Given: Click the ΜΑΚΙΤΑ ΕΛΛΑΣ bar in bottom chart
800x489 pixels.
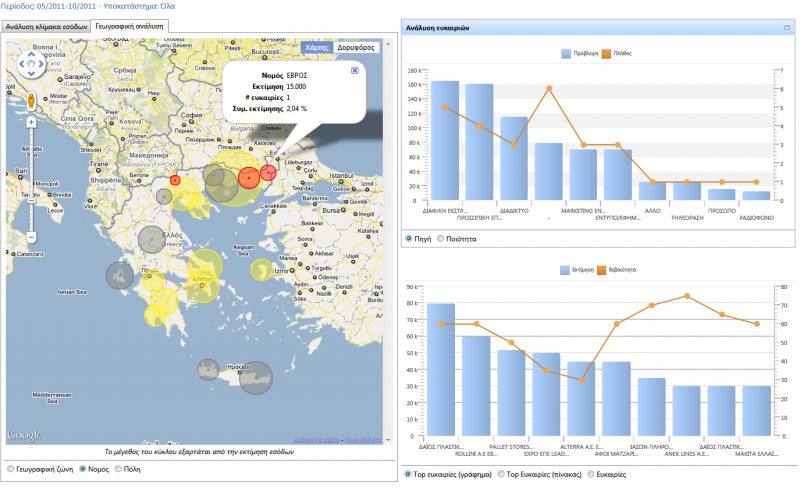Looking at the screenshot, I should tap(756, 411).
